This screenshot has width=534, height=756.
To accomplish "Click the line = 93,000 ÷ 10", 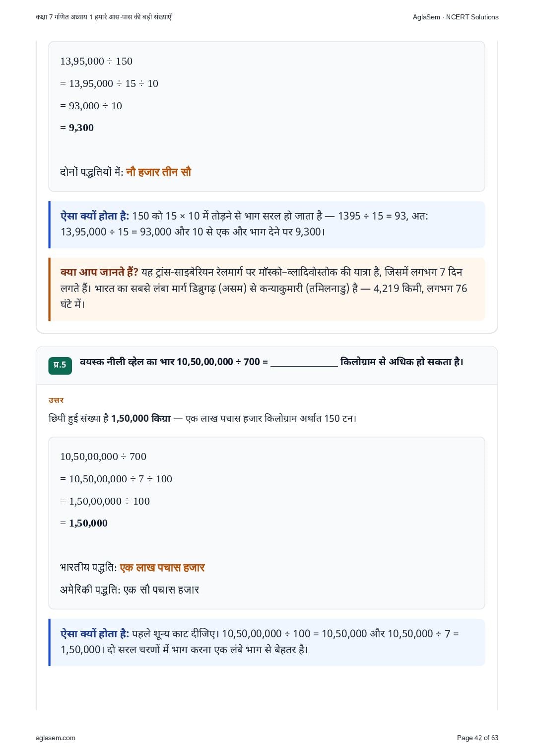I will (x=91, y=106).
